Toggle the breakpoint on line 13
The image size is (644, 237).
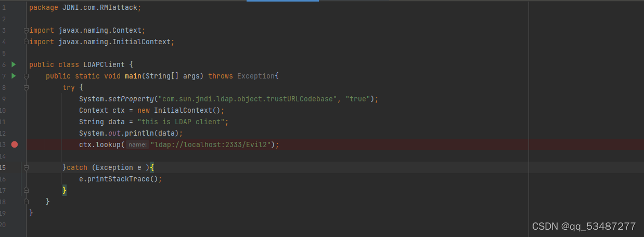click(14, 144)
